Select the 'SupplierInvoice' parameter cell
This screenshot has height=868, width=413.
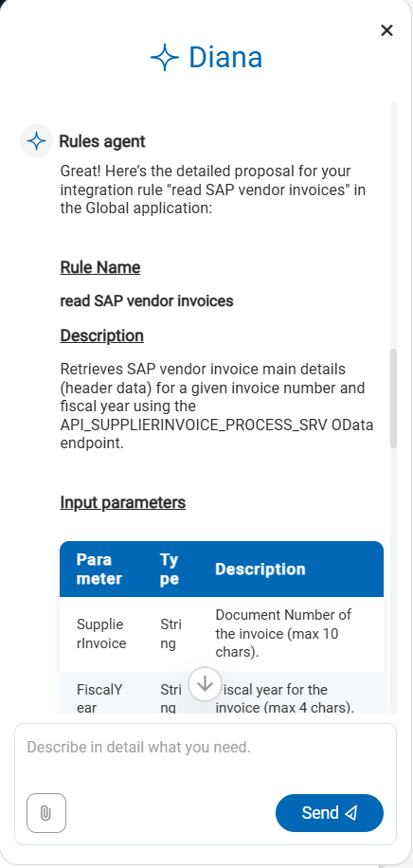pos(101,634)
